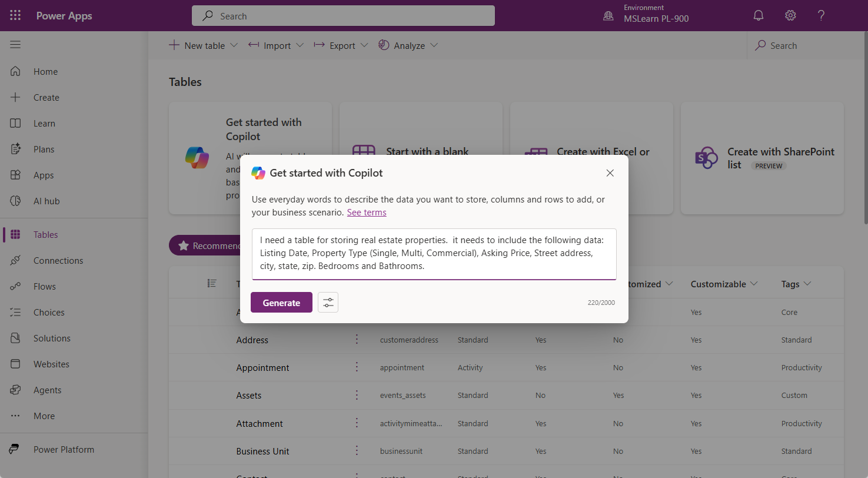The height and width of the screenshot is (478, 868).
Task: Click the Power Apps title
Action: pyautogui.click(x=64, y=16)
